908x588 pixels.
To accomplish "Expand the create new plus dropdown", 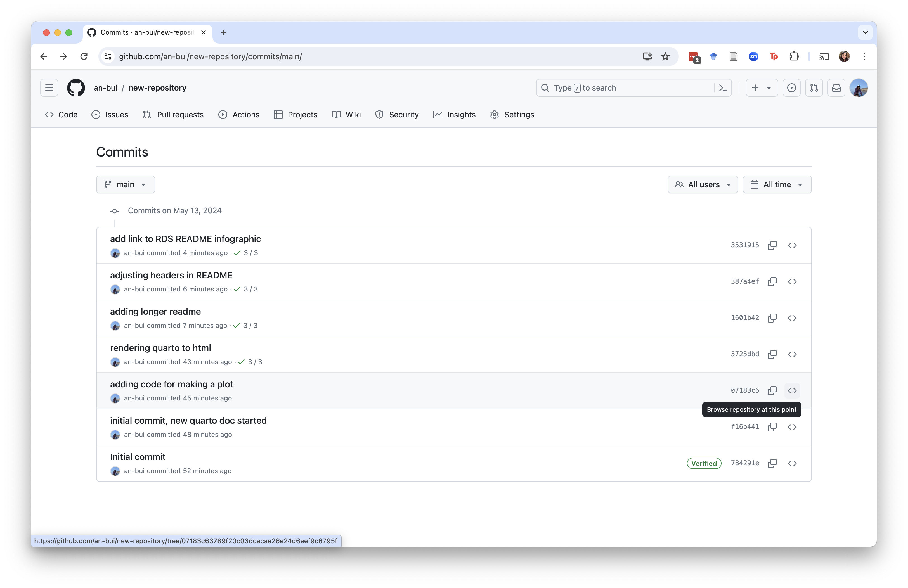I will pos(761,88).
